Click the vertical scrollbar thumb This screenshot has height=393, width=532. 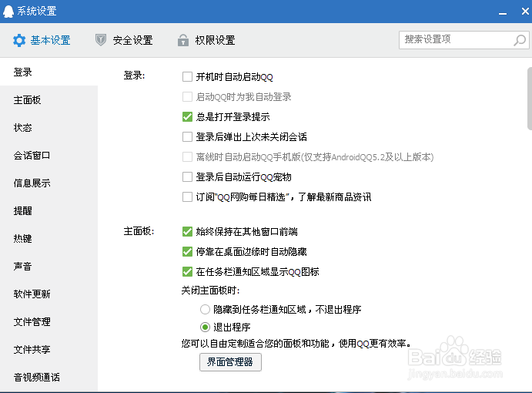(530, 99)
